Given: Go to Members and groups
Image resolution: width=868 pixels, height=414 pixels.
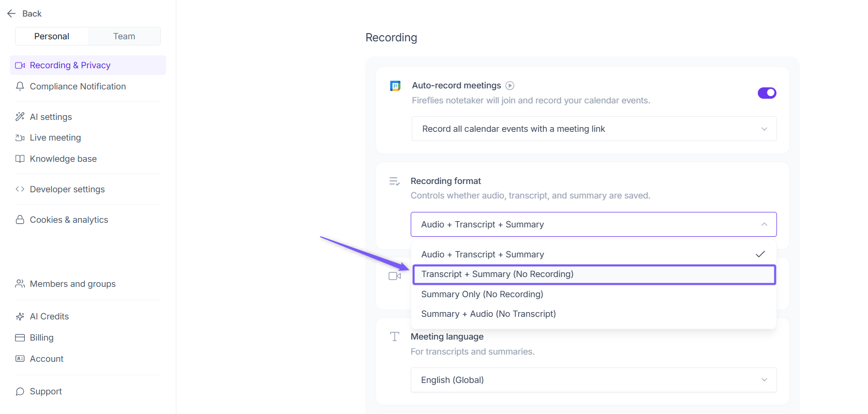Looking at the screenshot, I should click(72, 284).
